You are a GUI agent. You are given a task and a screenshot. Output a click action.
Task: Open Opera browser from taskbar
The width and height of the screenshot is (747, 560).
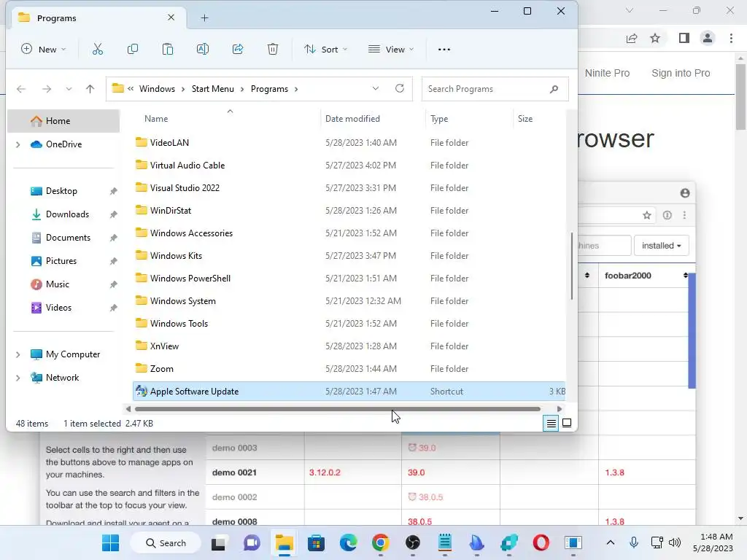pos(541,542)
